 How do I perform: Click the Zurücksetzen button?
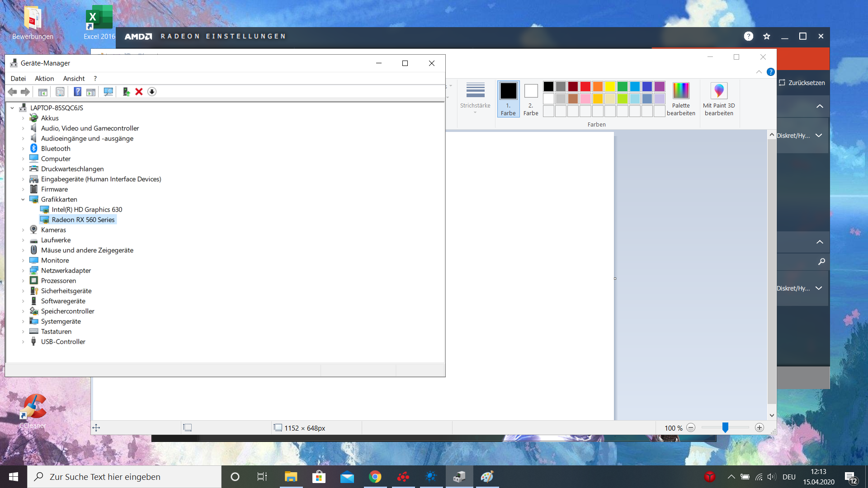click(802, 83)
